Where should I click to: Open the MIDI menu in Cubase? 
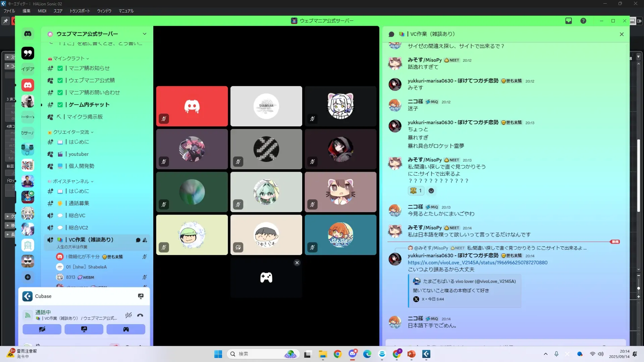pos(42,11)
